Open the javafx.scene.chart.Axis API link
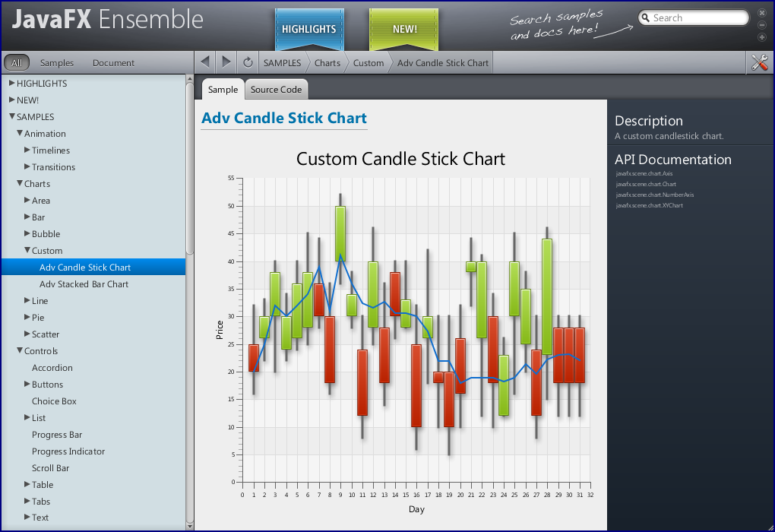The height and width of the screenshot is (532, 775). click(x=642, y=173)
